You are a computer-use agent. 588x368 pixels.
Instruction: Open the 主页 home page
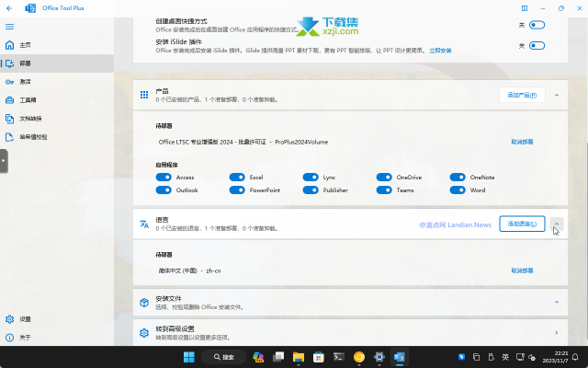coord(57,45)
